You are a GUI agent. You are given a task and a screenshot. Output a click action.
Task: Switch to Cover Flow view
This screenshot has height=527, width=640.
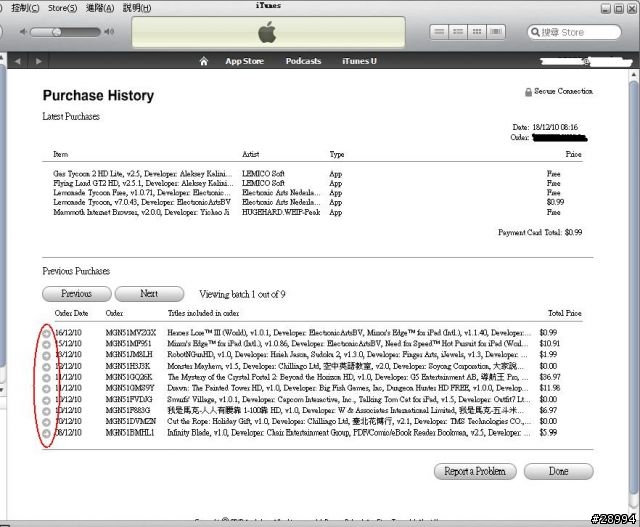click(x=496, y=32)
